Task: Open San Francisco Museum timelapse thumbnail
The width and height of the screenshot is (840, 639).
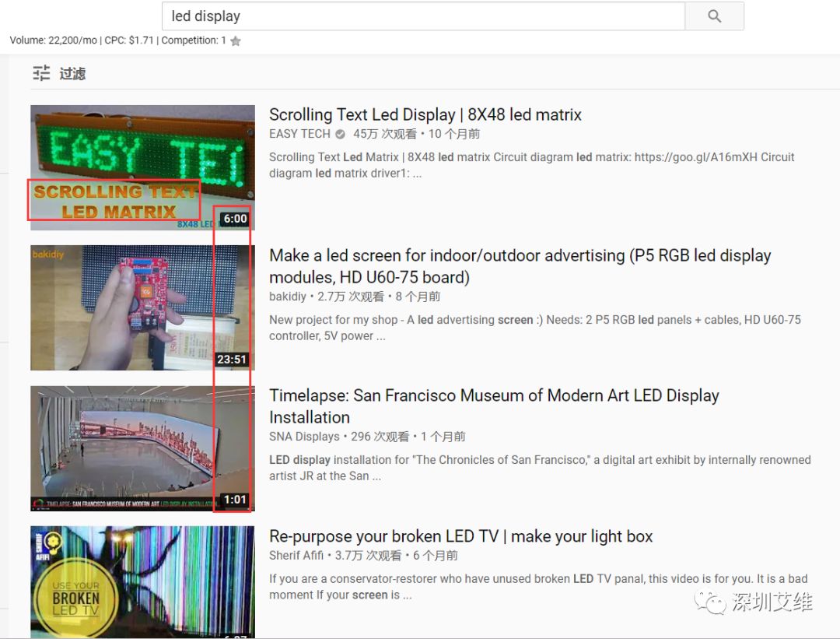Action: pos(142,448)
